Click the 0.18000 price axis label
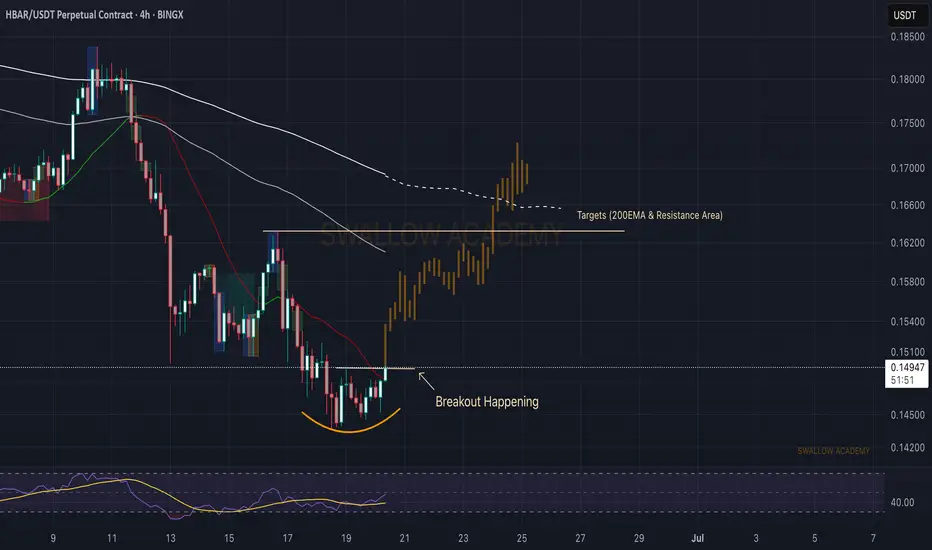 pos(907,80)
